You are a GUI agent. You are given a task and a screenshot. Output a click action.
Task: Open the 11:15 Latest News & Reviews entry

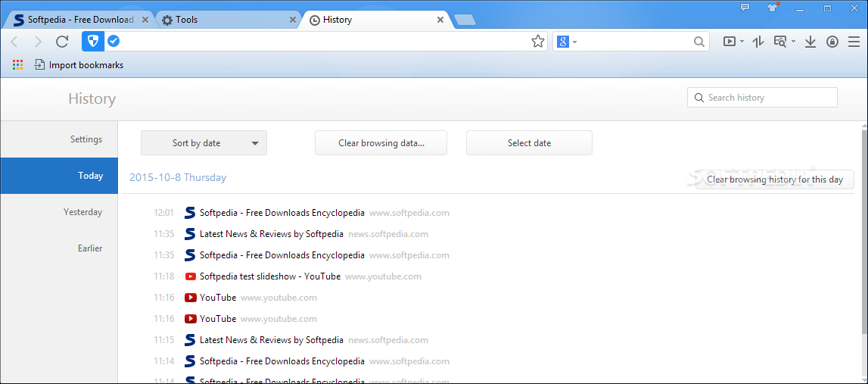pyautogui.click(x=271, y=340)
